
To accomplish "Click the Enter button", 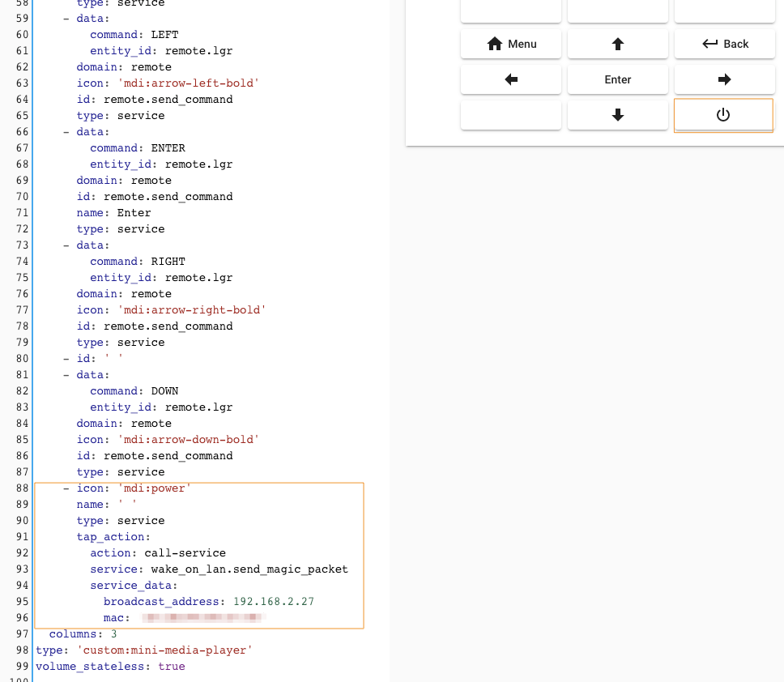I will 618,79.
